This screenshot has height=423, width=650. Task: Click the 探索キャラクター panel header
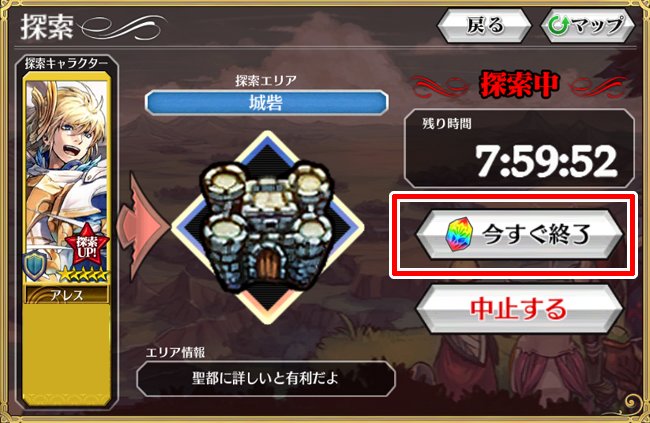tap(66, 63)
